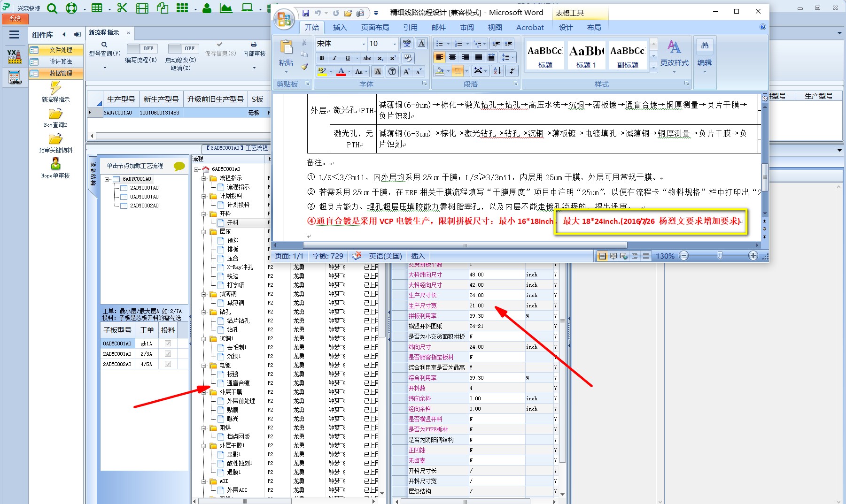Viewport: 846px width, 504px height.
Task: Click the 更改样式 button in Word
Action: 674,56
